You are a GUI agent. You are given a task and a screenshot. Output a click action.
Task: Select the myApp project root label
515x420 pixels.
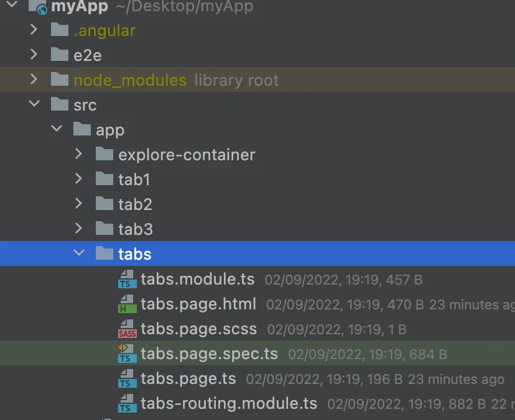click(x=80, y=7)
